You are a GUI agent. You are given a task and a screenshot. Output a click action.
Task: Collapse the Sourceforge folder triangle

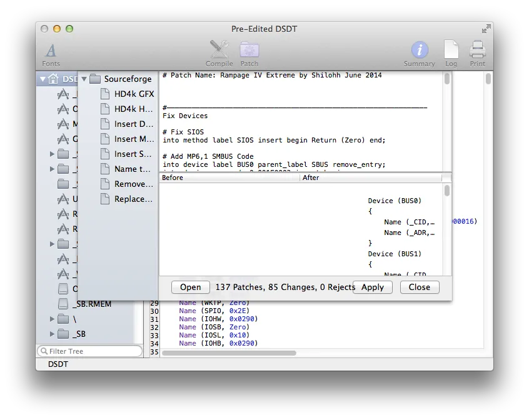pyautogui.click(x=84, y=79)
